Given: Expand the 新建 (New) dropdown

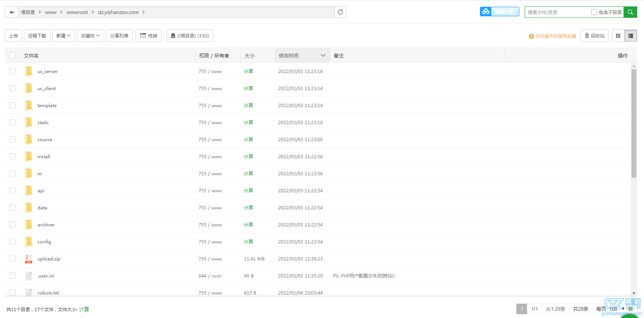Looking at the screenshot, I should [x=63, y=36].
